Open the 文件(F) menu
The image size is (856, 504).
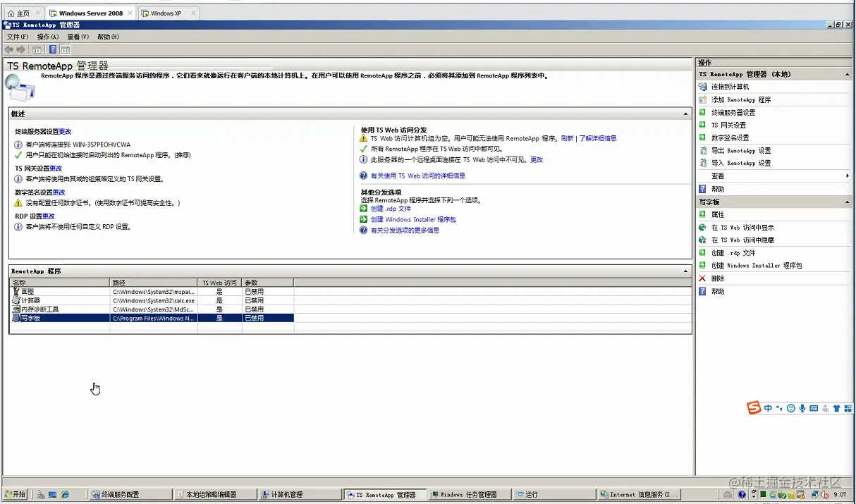[18, 37]
